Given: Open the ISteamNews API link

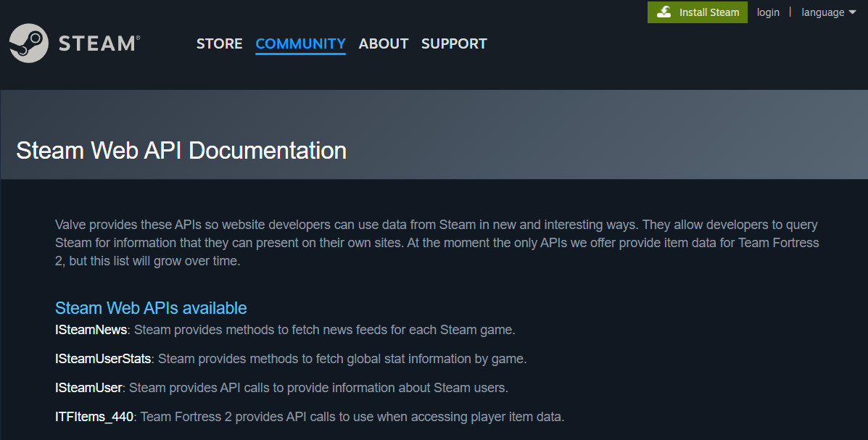Looking at the screenshot, I should click(x=91, y=330).
